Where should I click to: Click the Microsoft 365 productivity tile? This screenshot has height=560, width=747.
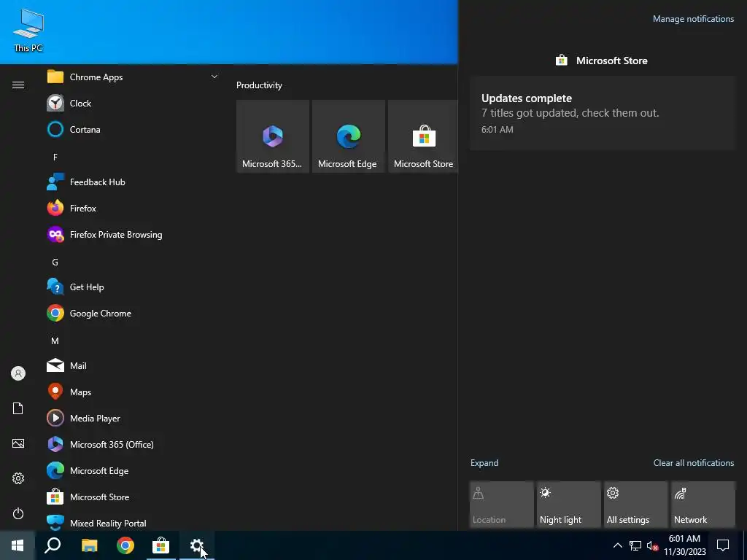[273, 136]
